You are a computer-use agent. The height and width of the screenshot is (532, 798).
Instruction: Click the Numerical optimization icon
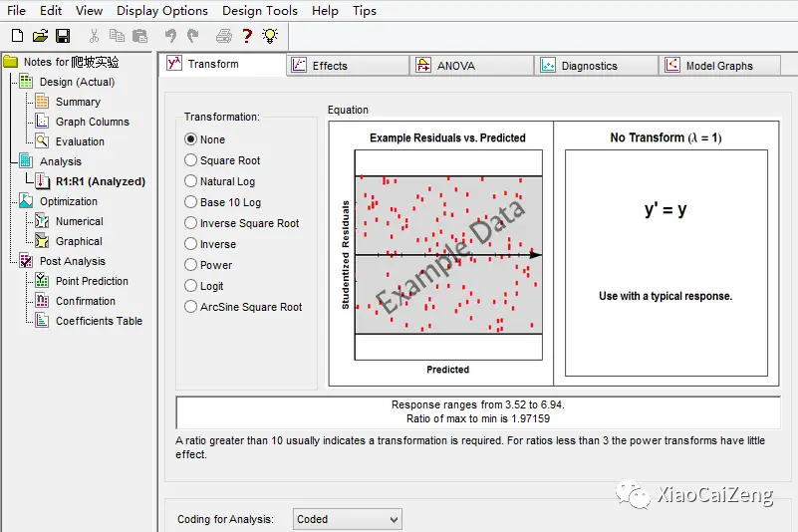[x=42, y=221]
